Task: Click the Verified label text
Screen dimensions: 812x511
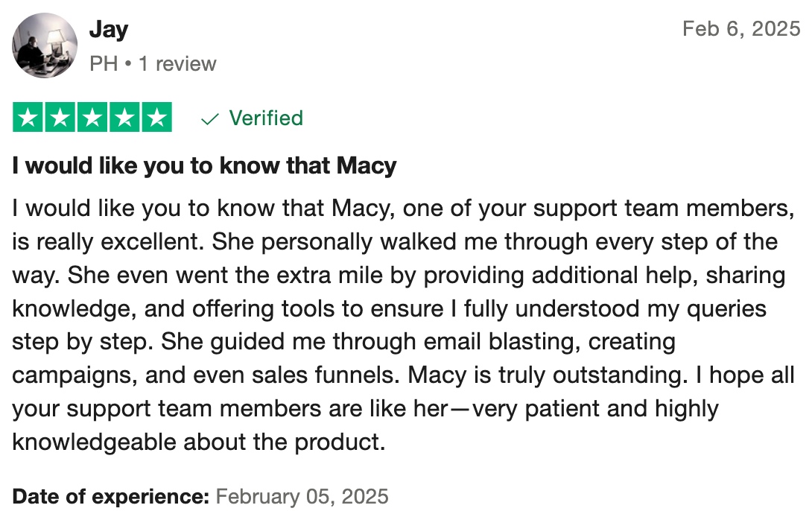Action: (x=266, y=118)
